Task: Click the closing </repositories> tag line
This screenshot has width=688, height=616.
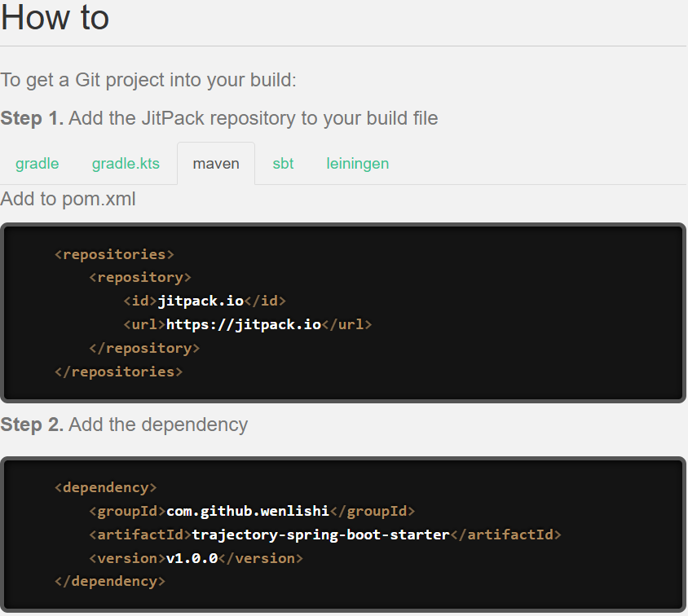Action: [118, 372]
